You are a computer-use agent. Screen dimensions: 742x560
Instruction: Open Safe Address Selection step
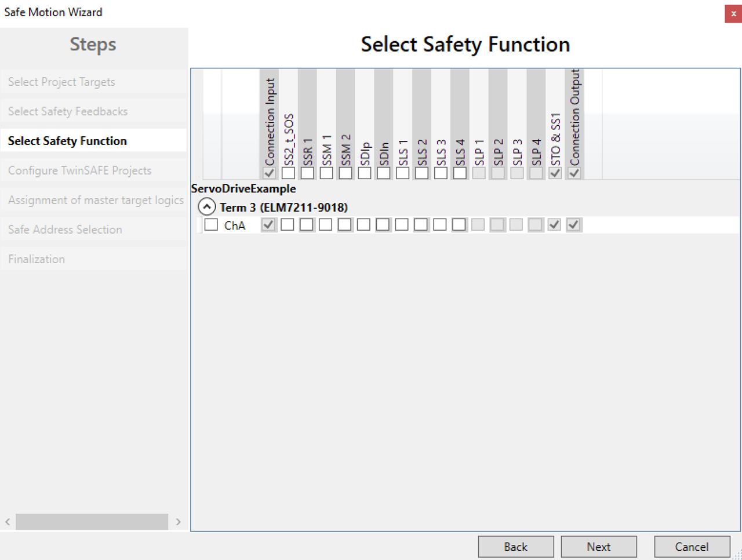click(93, 230)
